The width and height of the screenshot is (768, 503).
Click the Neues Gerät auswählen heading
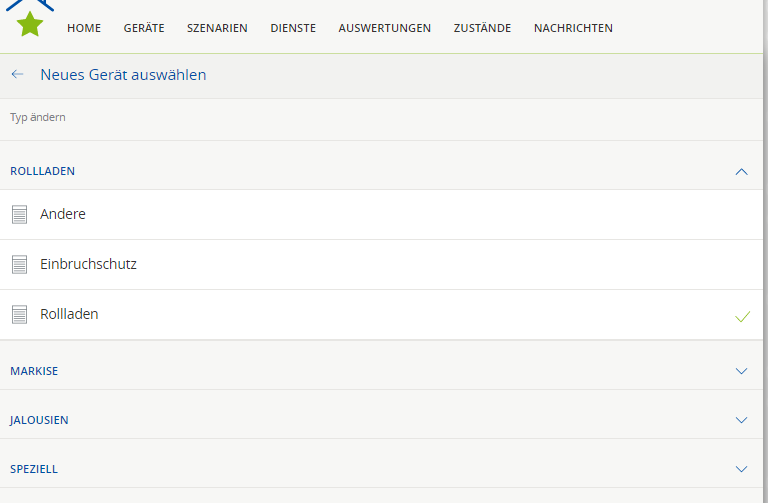[x=123, y=75]
